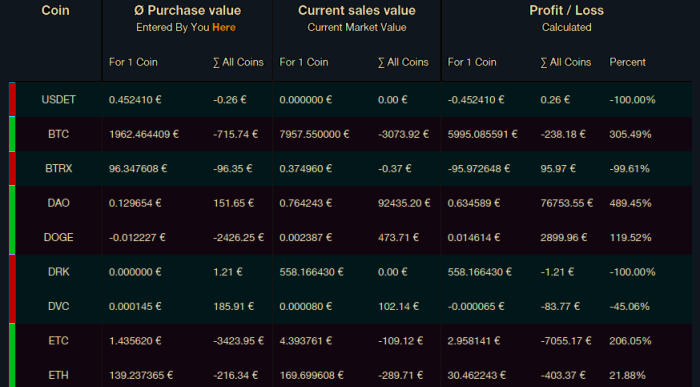Open the orange "Here" link
Viewport: 700px width, 387px height.
click(224, 27)
